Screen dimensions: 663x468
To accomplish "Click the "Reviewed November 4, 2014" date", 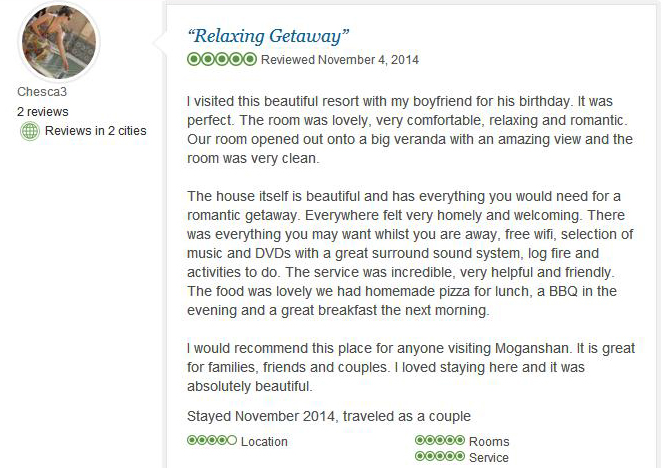I will click(x=340, y=60).
